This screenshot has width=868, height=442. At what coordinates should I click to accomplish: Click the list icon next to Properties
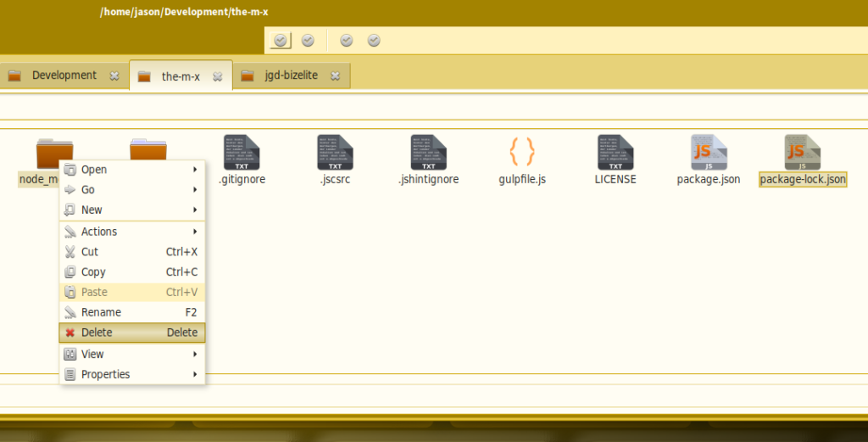point(70,374)
